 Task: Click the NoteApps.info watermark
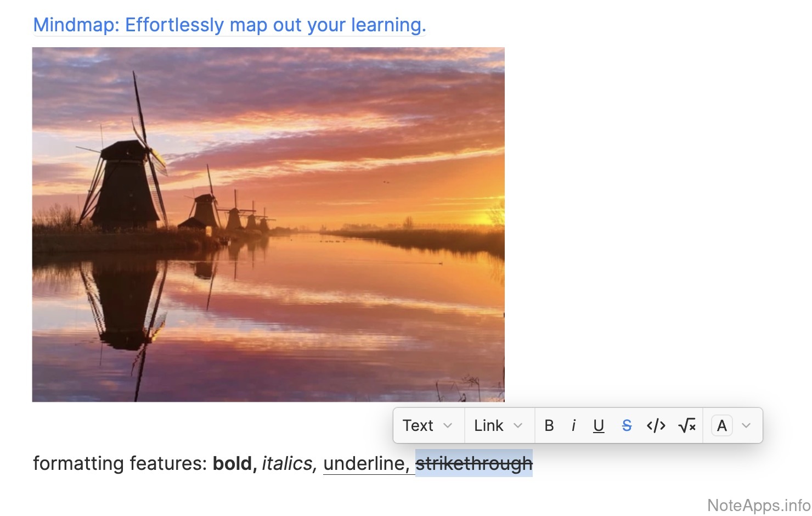click(x=758, y=505)
